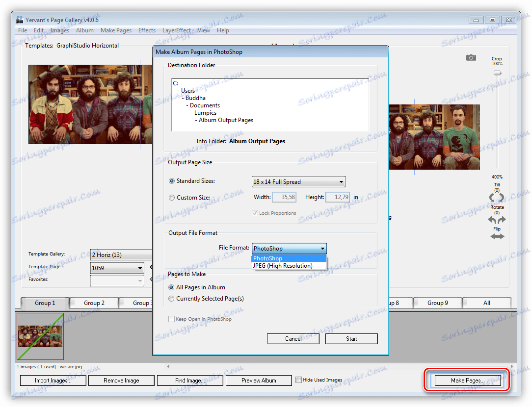Screen dimensions: 532x407
Task: Open the LayerEffect menu
Action: pos(176,30)
